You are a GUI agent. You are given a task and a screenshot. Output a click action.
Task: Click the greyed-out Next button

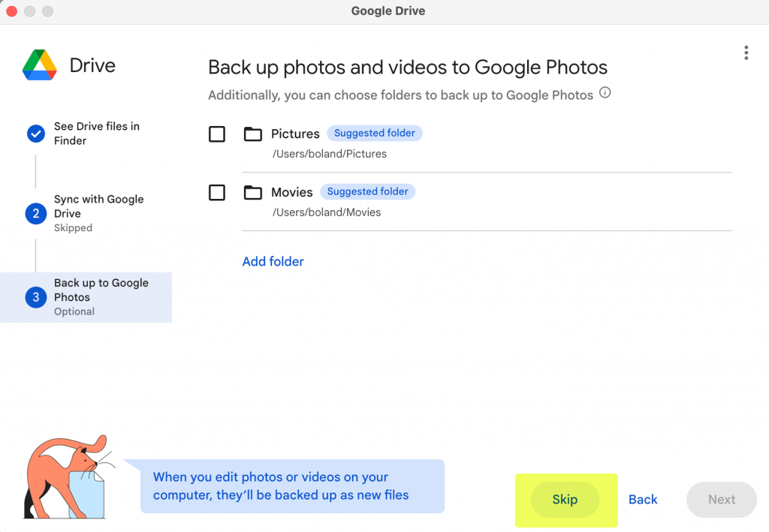click(x=722, y=500)
